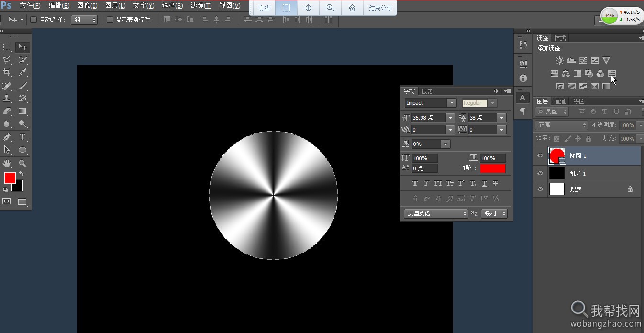The width and height of the screenshot is (644, 333).
Task: Pick the Quick Selection tool
Action: [22, 60]
